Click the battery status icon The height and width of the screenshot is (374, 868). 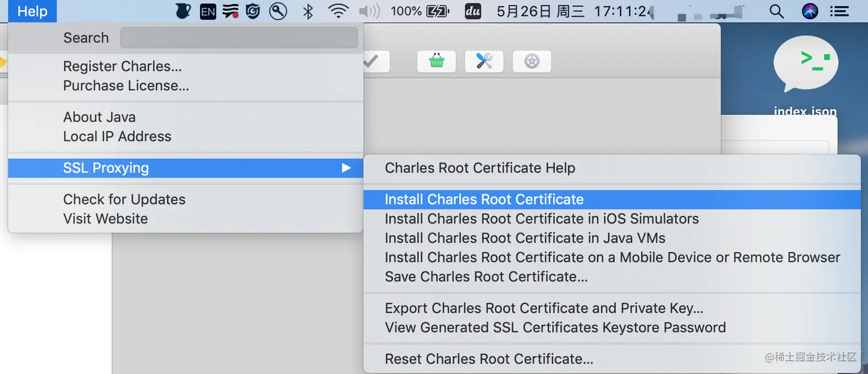point(438,11)
